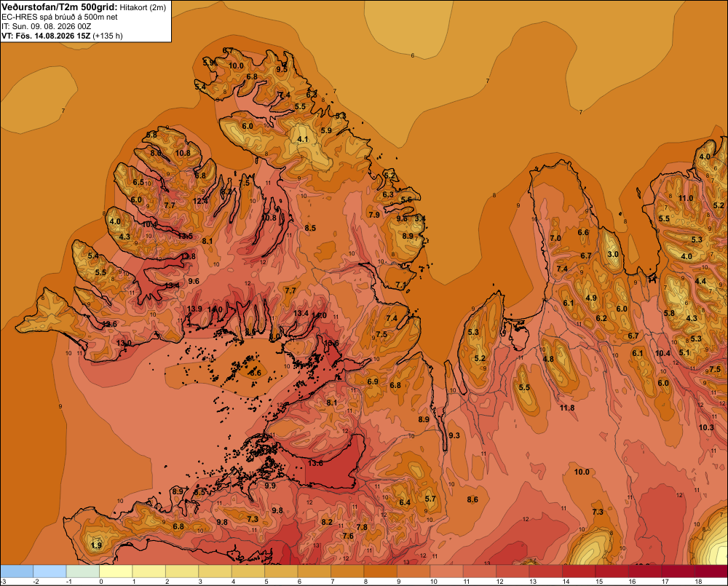728x586 pixels.
Task: Click the 12.4 temperature label in Westfjords
Action: pos(200,201)
